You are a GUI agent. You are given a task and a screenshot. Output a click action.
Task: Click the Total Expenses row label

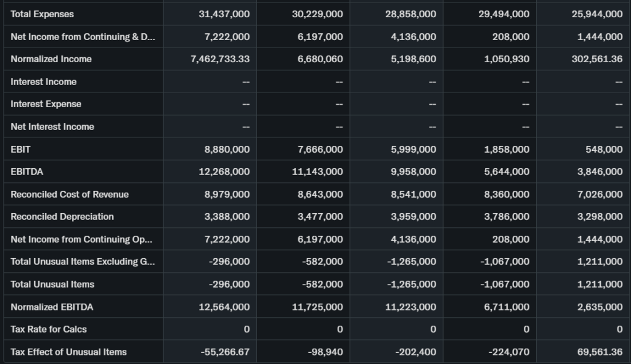click(42, 14)
